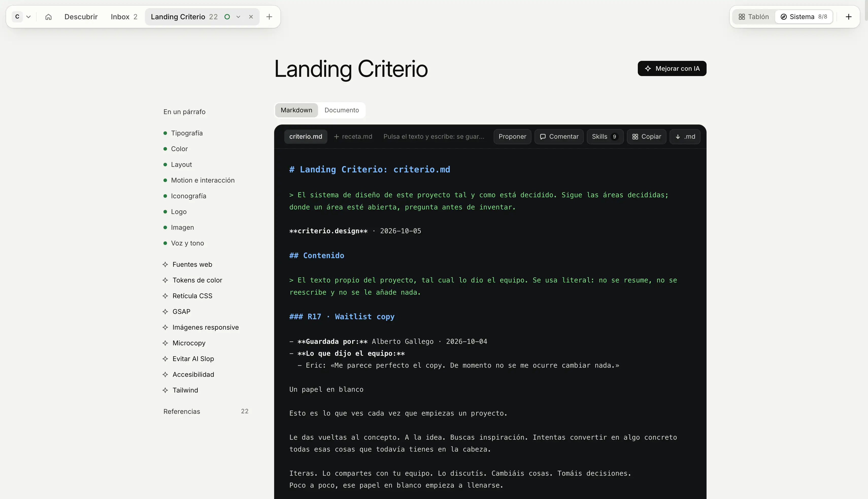Open Referencias with 22 items

click(206, 411)
